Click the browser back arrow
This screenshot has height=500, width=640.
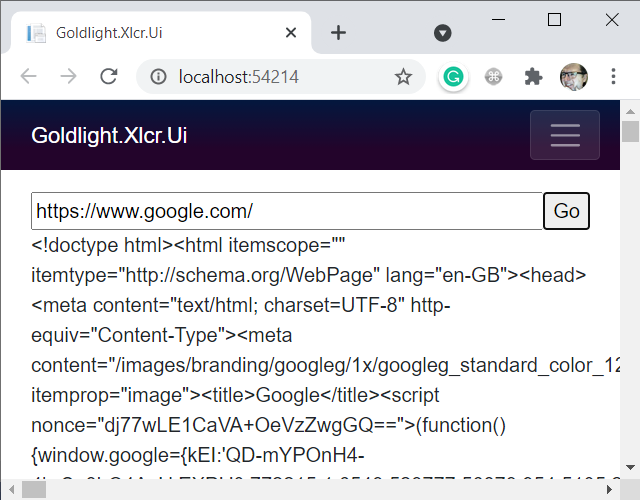pos(29,76)
